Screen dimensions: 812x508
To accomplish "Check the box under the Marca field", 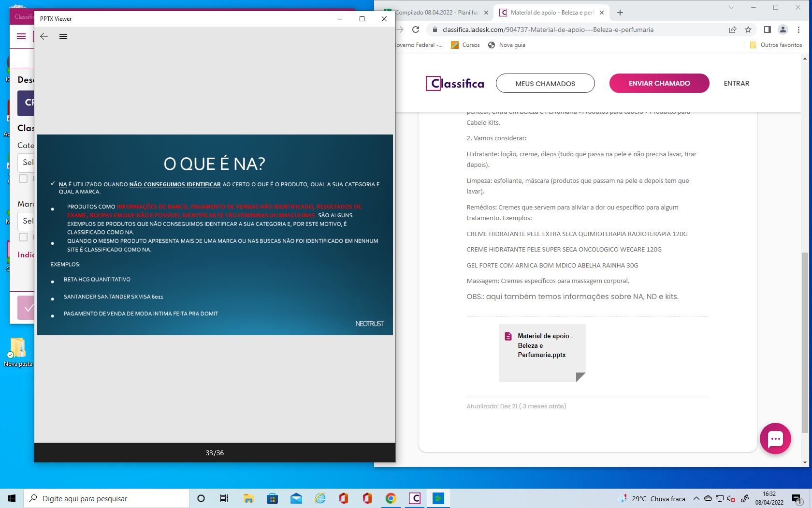I will pos(23,237).
